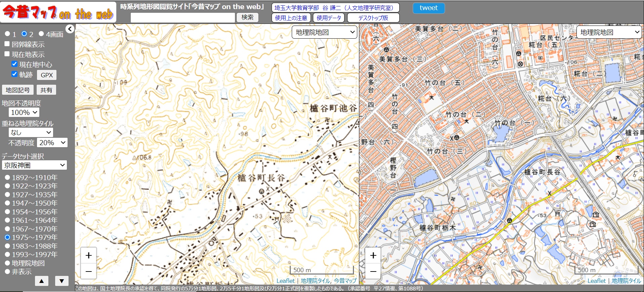Enable the 図郭線表示 checkbox
Screen dimensions: 644x292
click(x=7, y=44)
